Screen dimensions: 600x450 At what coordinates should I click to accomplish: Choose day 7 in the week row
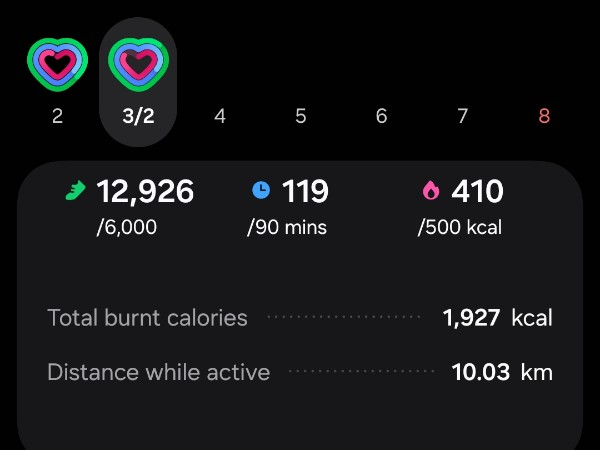coord(462,116)
